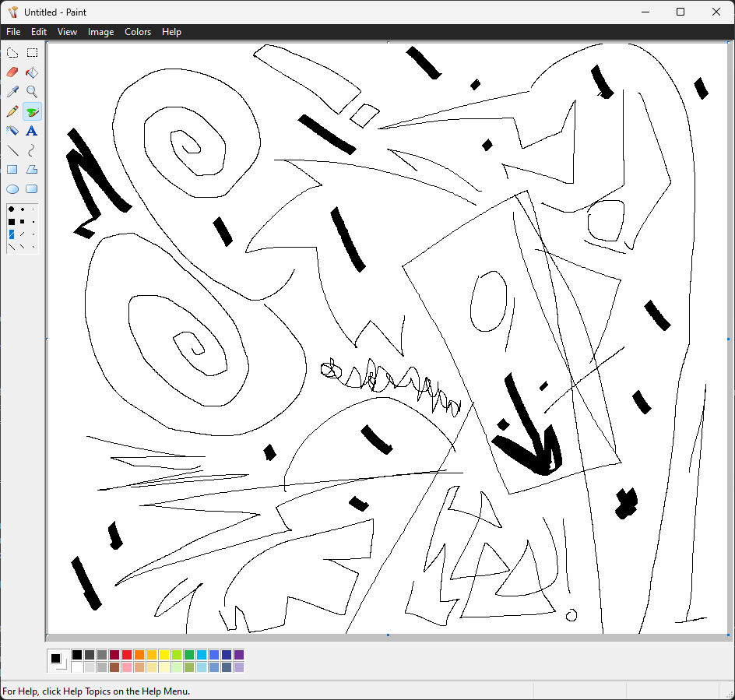Select the largest backslash brush shape
The image size is (735, 700).
point(12,246)
